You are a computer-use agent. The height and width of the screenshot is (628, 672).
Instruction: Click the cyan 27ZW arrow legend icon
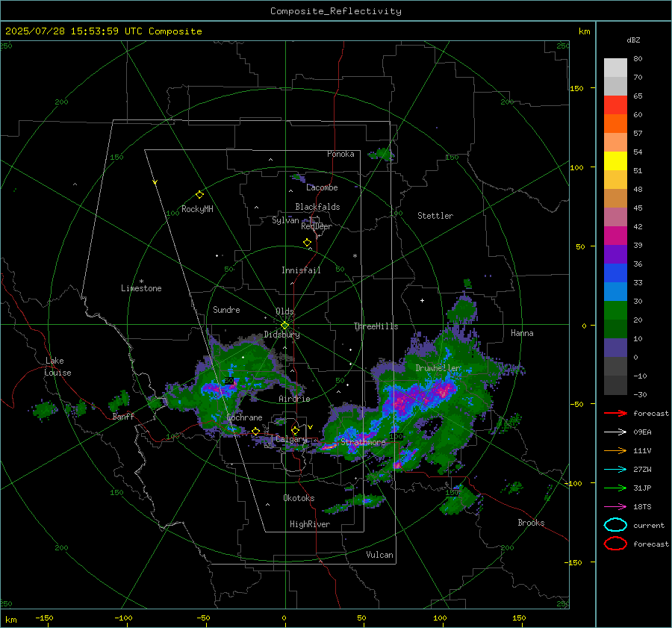[615, 470]
